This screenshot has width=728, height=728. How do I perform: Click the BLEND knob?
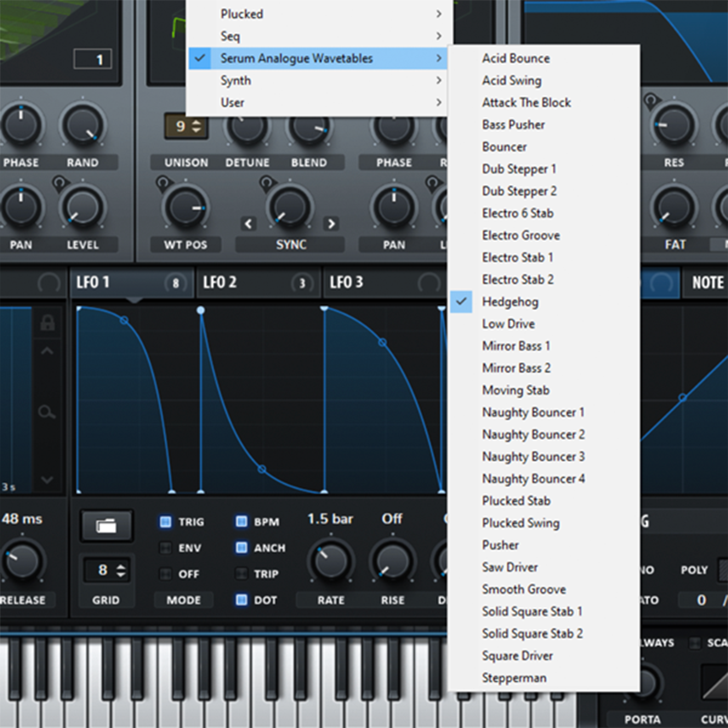(x=309, y=128)
